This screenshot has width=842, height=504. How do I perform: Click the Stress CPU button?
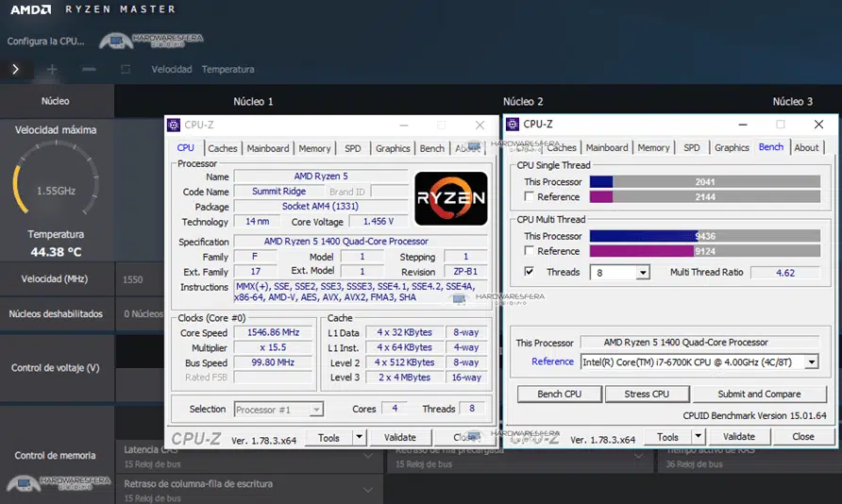(647, 394)
